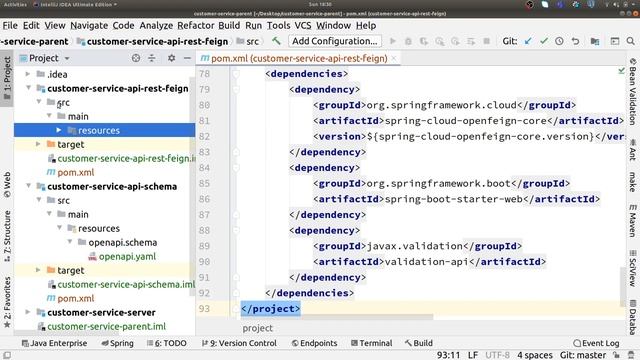The image size is (640, 360).
Task: Open Version Control tool window
Action: [x=239, y=343]
